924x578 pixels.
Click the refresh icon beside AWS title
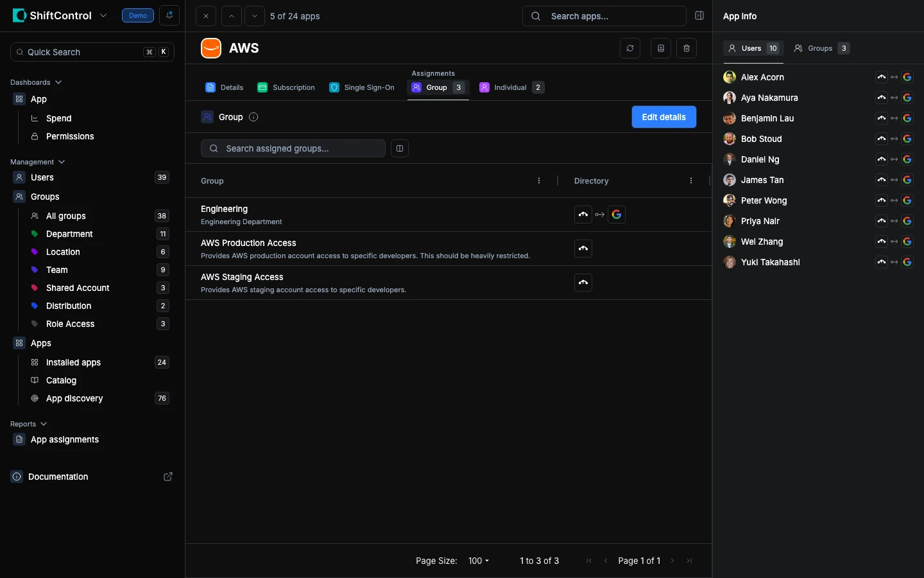[630, 48]
